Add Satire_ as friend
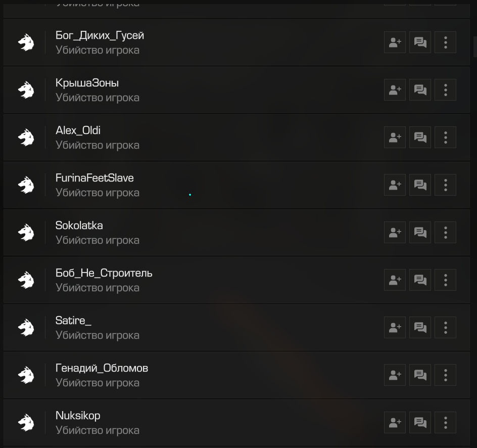This screenshot has height=448, width=477. pos(395,328)
